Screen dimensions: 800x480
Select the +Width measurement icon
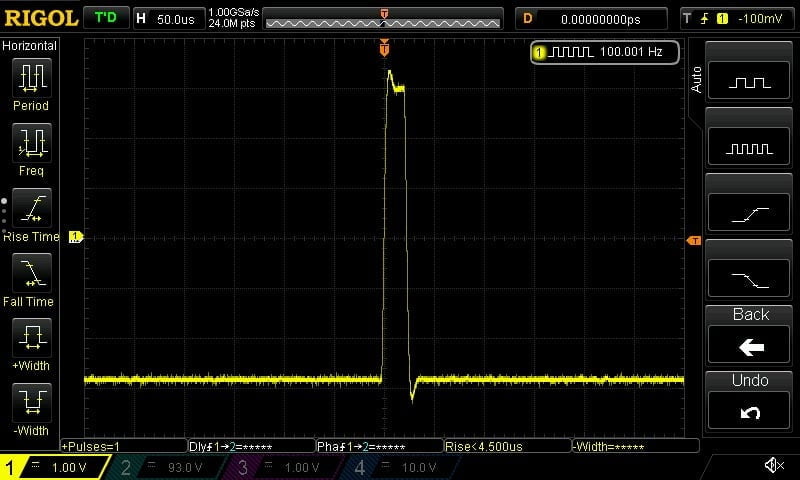[x=32, y=337]
